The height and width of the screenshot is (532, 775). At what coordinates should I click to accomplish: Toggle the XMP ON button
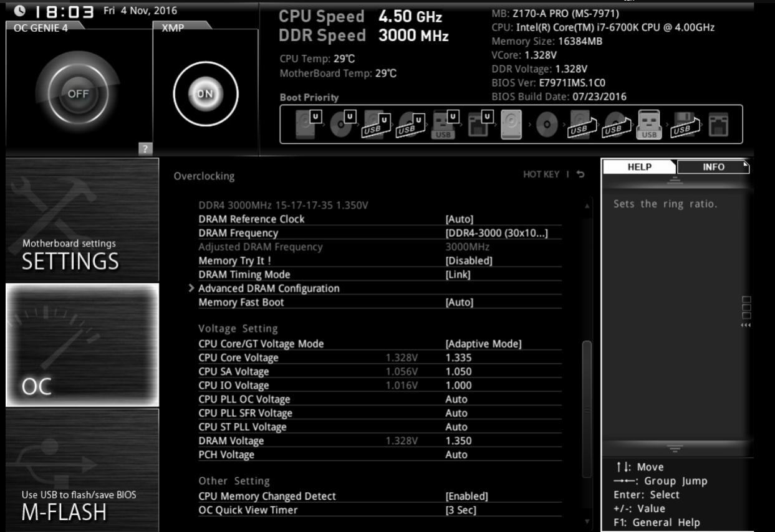[205, 93]
